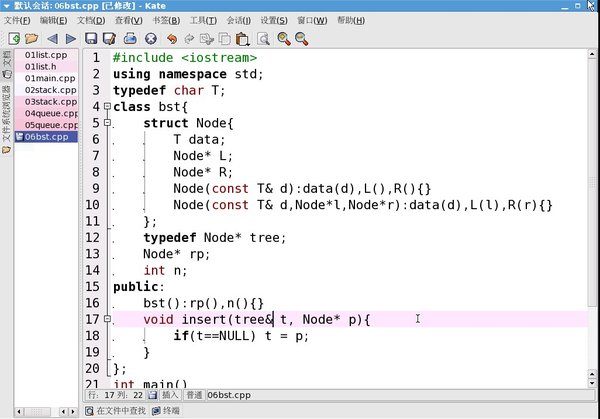
Task: Open the Tools (T) menu
Action: point(203,20)
